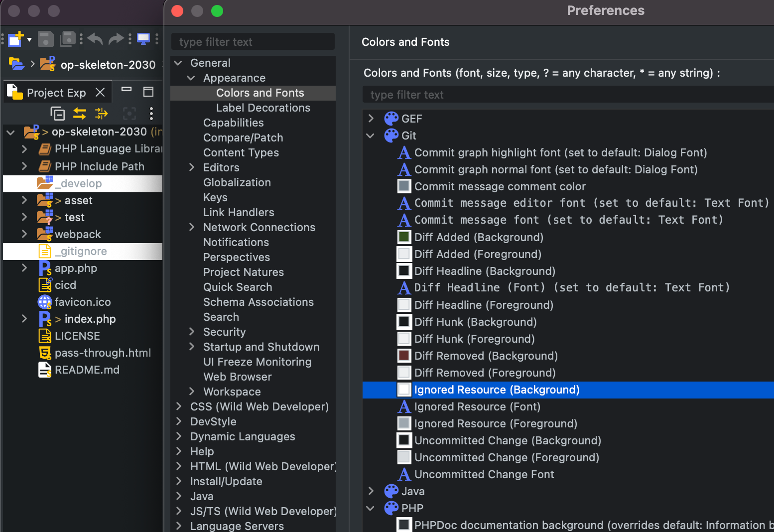This screenshot has width=774, height=532.
Task: Select Commit graph highlight font entry
Action: [x=560, y=152]
